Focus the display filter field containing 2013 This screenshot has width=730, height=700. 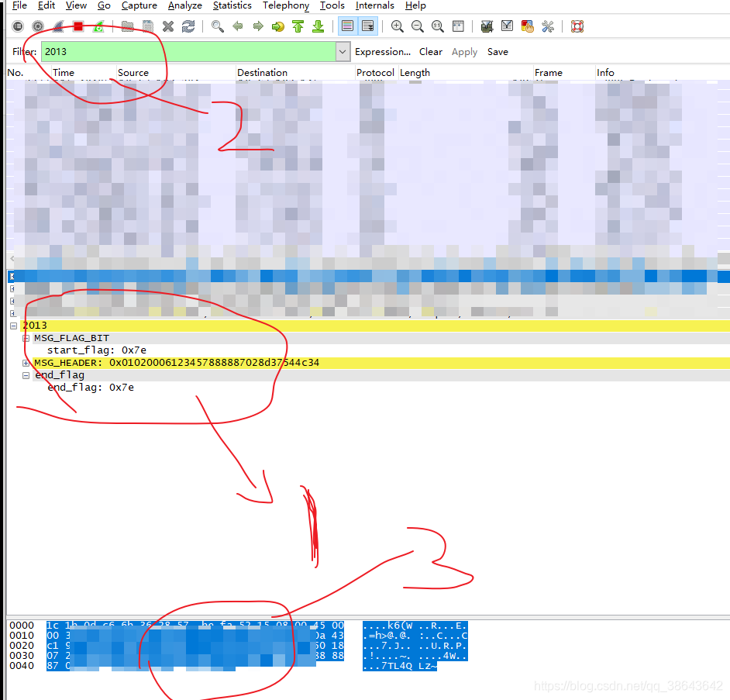[x=188, y=52]
